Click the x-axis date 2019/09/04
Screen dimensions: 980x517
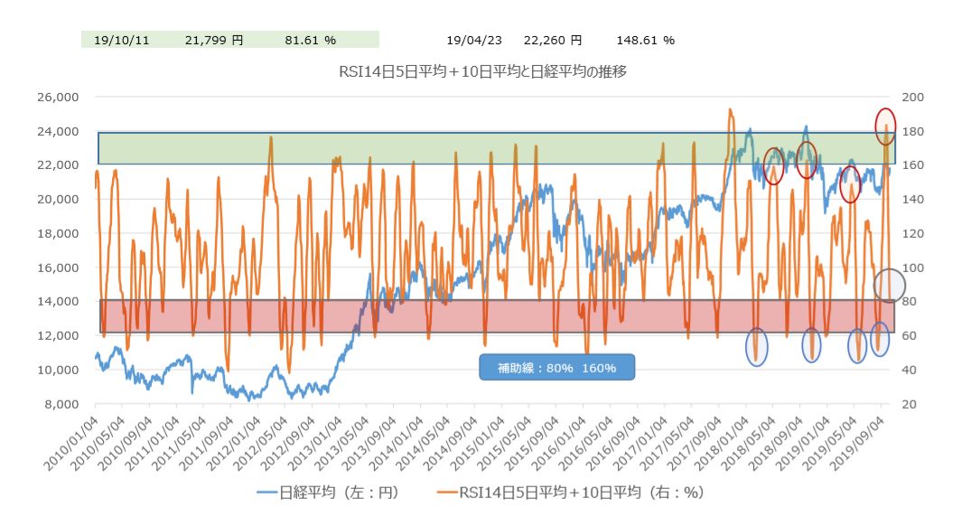(x=856, y=443)
